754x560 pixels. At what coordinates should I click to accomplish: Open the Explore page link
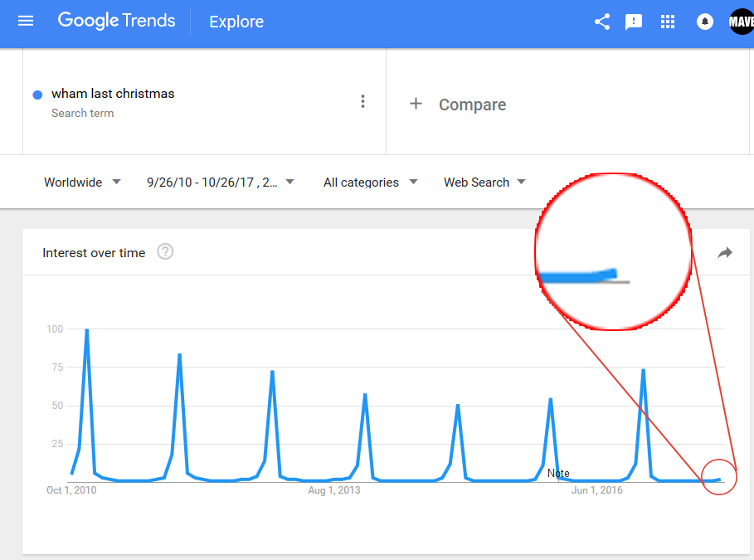236,22
